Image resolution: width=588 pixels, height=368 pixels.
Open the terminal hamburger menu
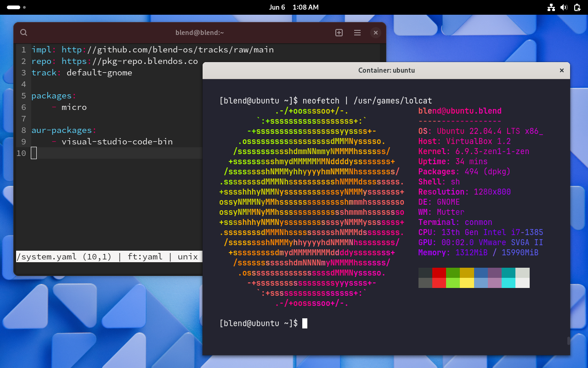pyautogui.click(x=357, y=33)
